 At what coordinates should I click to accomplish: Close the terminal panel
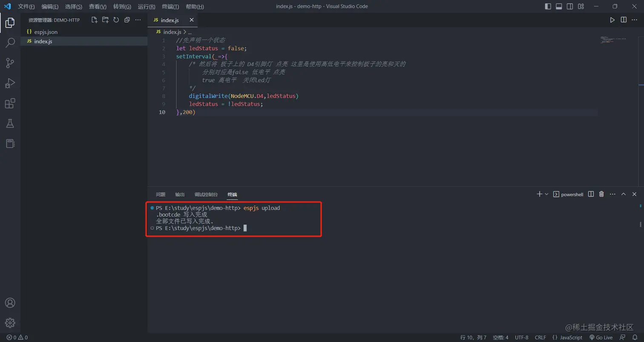coord(634,194)
